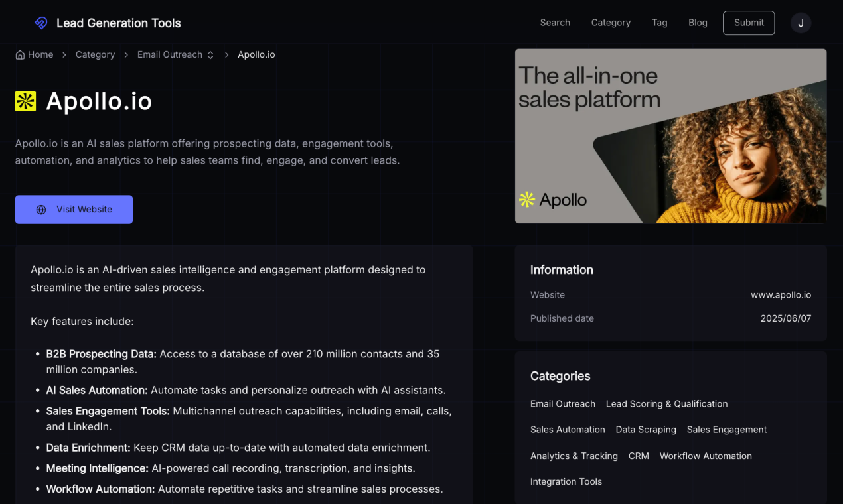This screenshot has width=843, height=504.
Task: Click the 'Published date' label
Action: point(562,318)
